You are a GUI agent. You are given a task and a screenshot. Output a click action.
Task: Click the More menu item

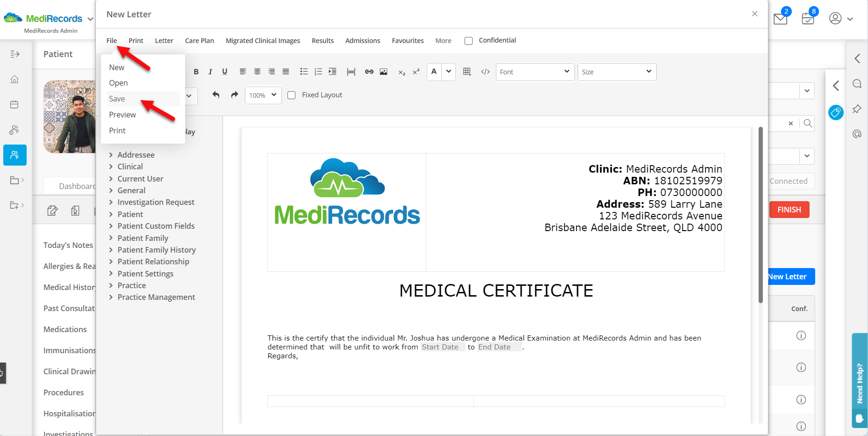pos(443,41)
